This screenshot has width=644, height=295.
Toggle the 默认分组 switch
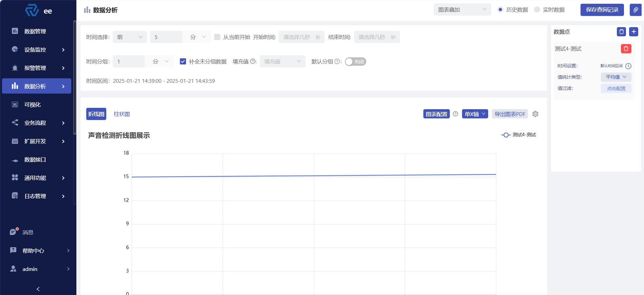pos(355,62)
